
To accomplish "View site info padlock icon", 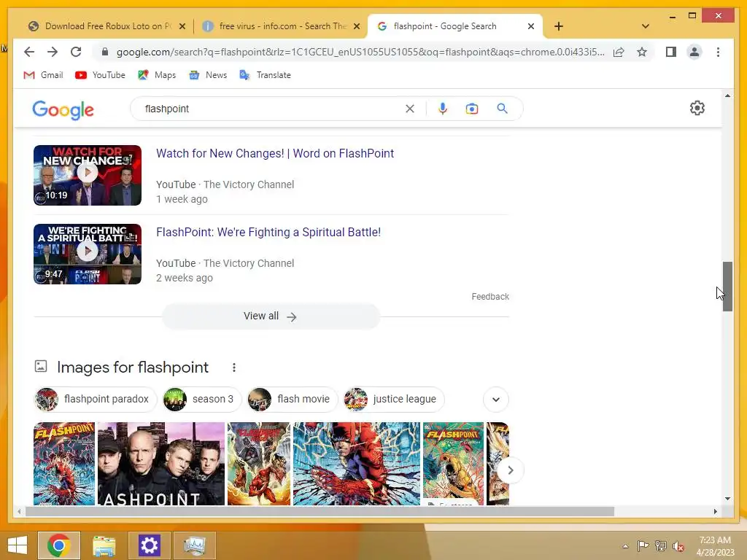I will [x=105, y=52].
